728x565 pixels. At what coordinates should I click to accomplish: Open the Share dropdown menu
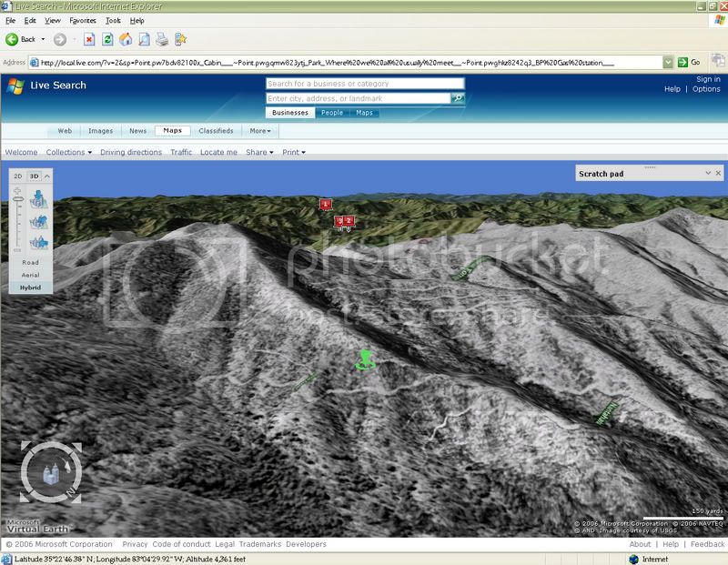click(x=259, y=152)
